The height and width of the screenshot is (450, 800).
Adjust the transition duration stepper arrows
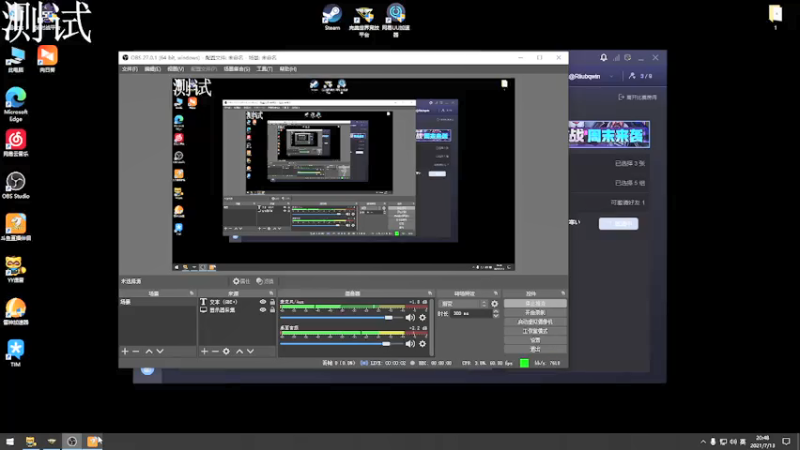(x=495, y=314)
